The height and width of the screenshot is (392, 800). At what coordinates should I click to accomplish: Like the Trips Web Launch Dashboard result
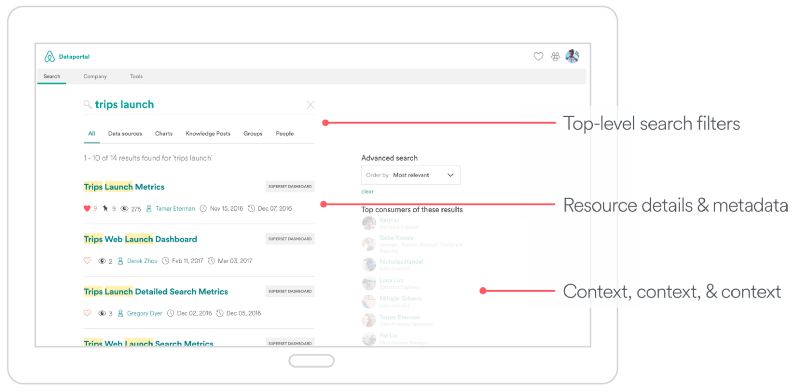click(x=87, y=261)
